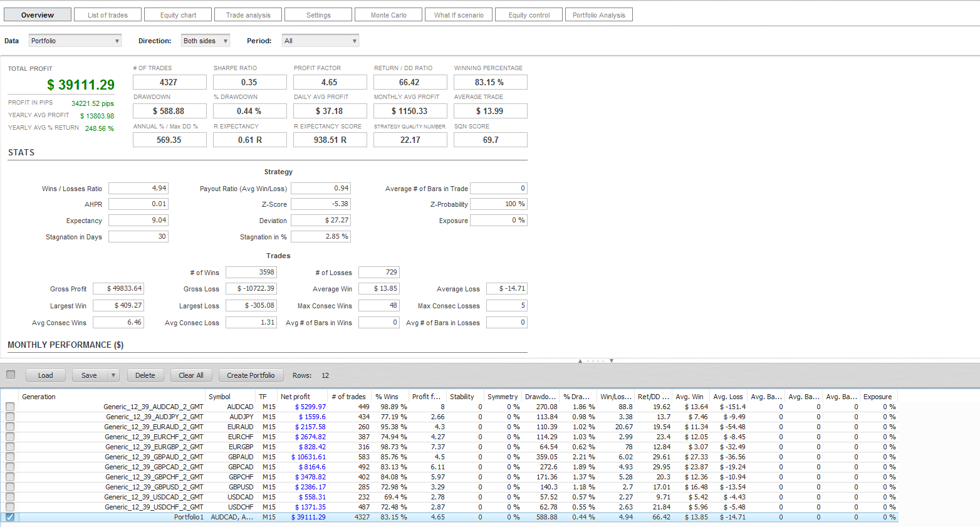Open the Data Portfolio dropdown
Viewport: 980px width, 527px height.
(75, 41)
